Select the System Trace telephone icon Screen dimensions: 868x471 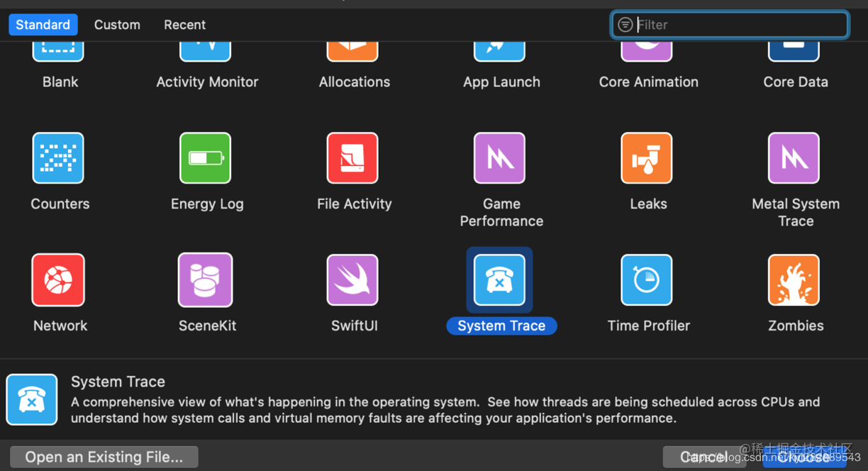[x=500, y=280]
